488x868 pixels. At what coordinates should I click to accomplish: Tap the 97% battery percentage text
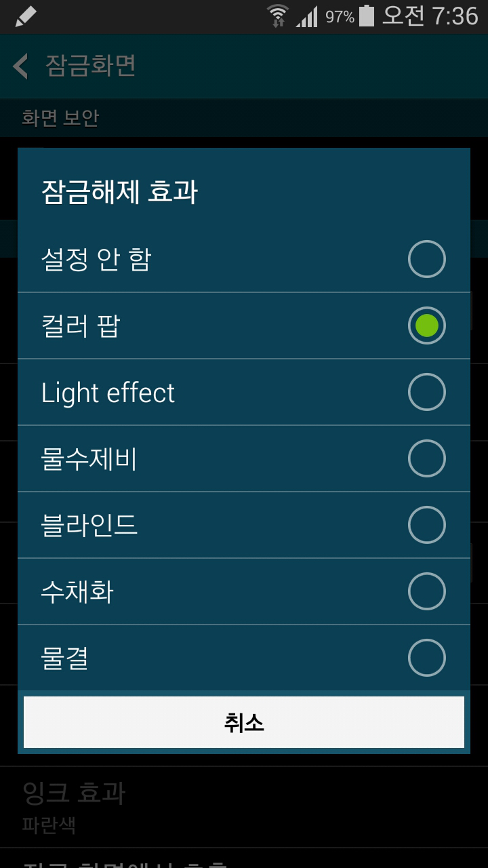[x=340, y=17]
